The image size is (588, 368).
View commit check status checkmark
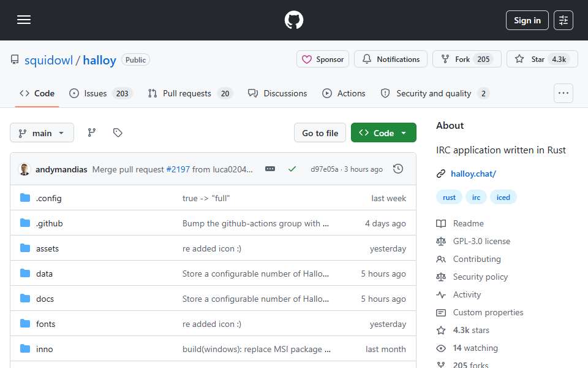click(292, 169)
